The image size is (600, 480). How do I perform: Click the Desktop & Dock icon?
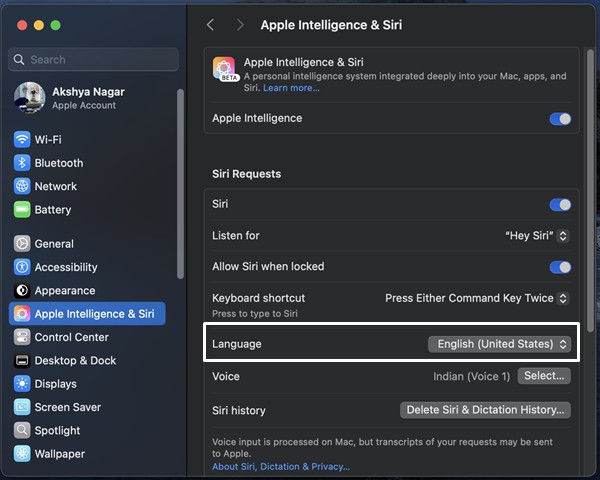(22, 360)
